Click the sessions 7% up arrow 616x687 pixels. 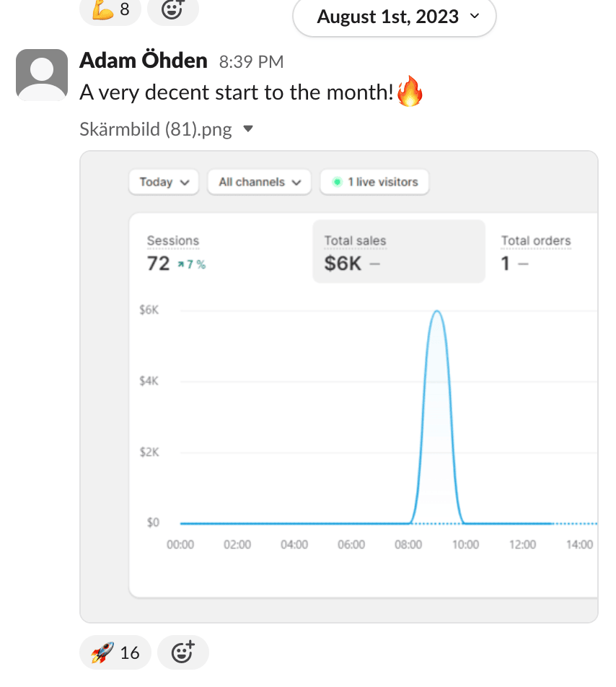coord(182,265)
